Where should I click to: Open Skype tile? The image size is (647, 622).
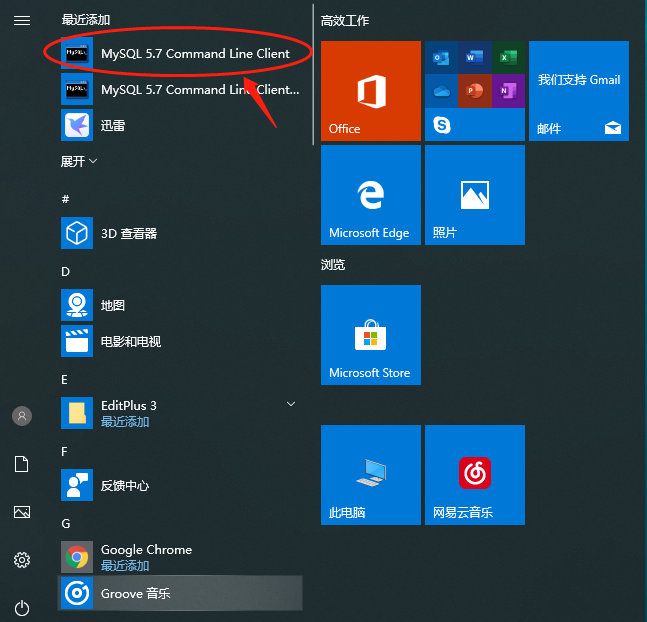point(475,125)
